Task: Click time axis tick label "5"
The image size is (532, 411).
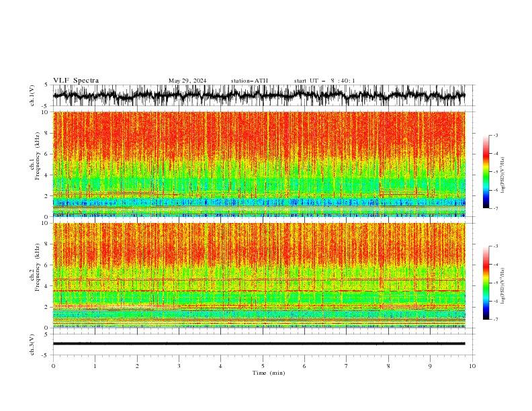Action: click(263, 366)
